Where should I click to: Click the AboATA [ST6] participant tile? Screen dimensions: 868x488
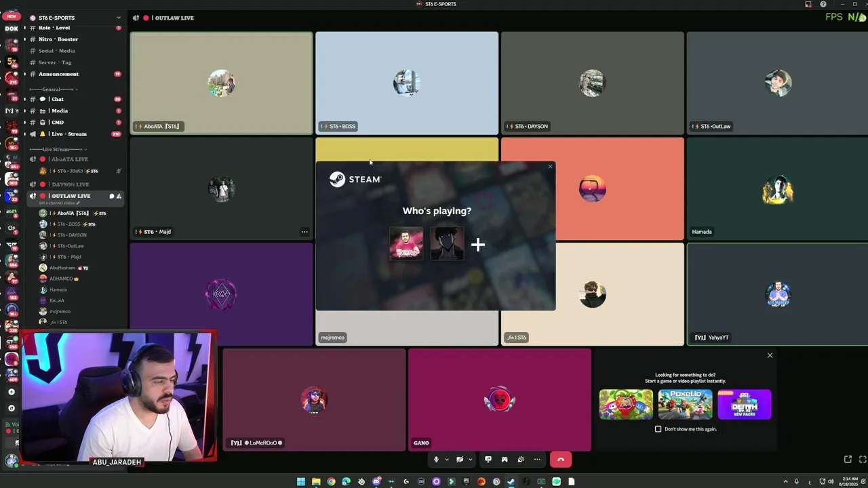221,83
